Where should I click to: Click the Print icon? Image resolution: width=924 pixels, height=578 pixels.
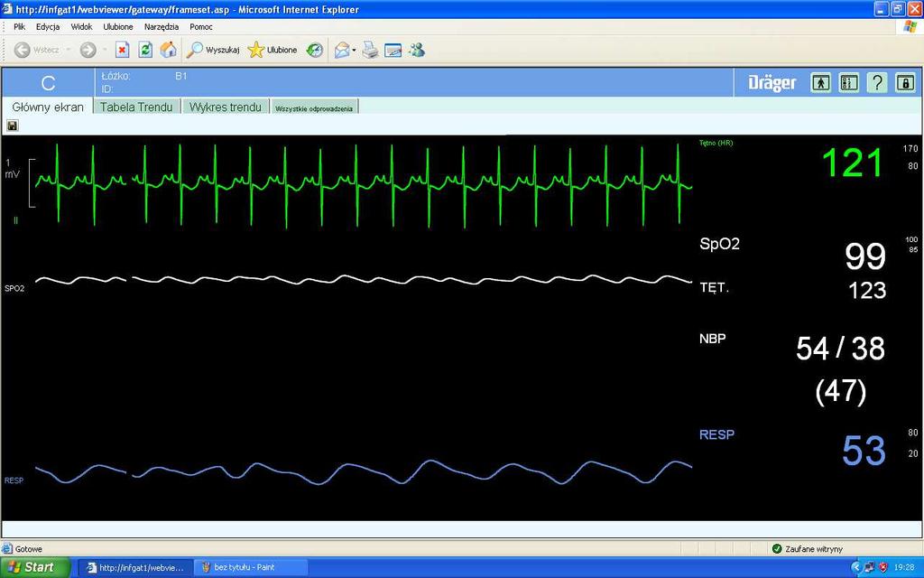370,51
